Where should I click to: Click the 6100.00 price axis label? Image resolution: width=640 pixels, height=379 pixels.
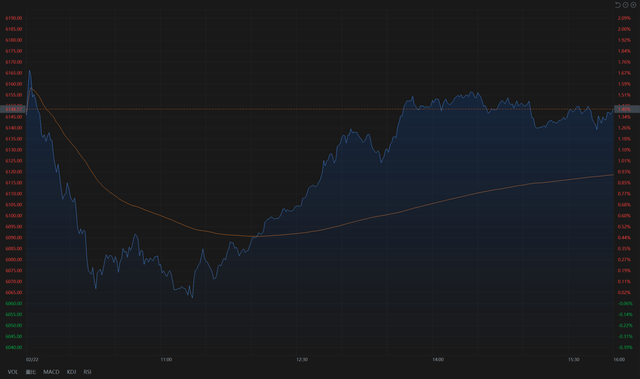pos(13,216)
